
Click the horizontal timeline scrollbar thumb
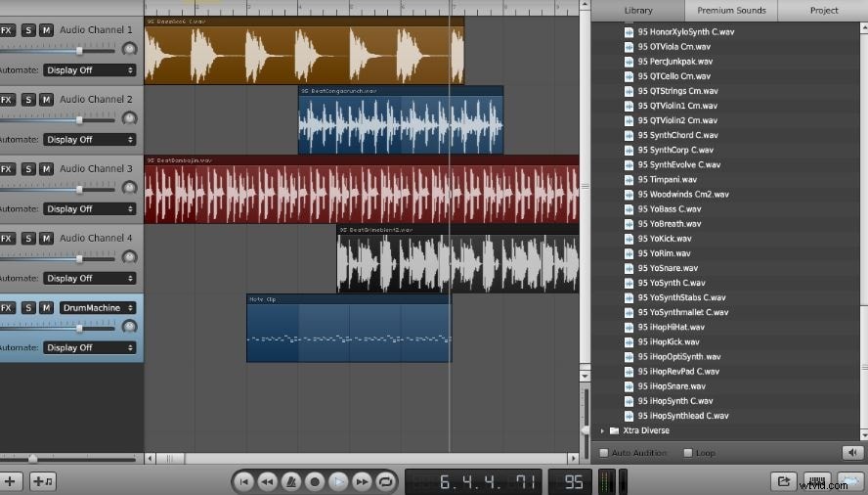[170, 459]
